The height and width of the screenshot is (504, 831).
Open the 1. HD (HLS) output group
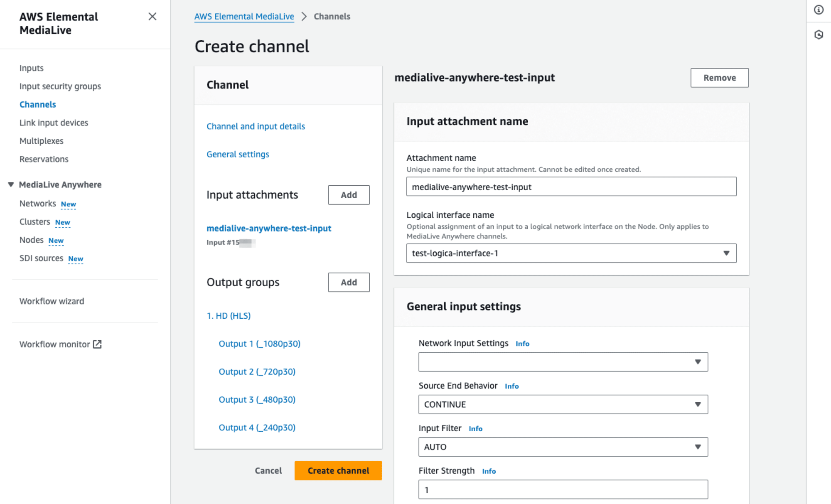click(x=229, y=316)
